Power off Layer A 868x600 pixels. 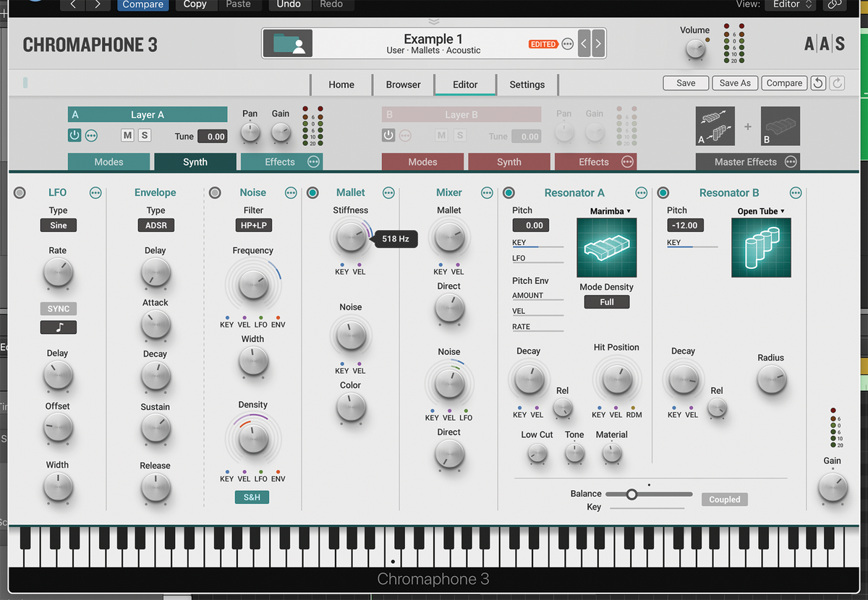point(74,136)
